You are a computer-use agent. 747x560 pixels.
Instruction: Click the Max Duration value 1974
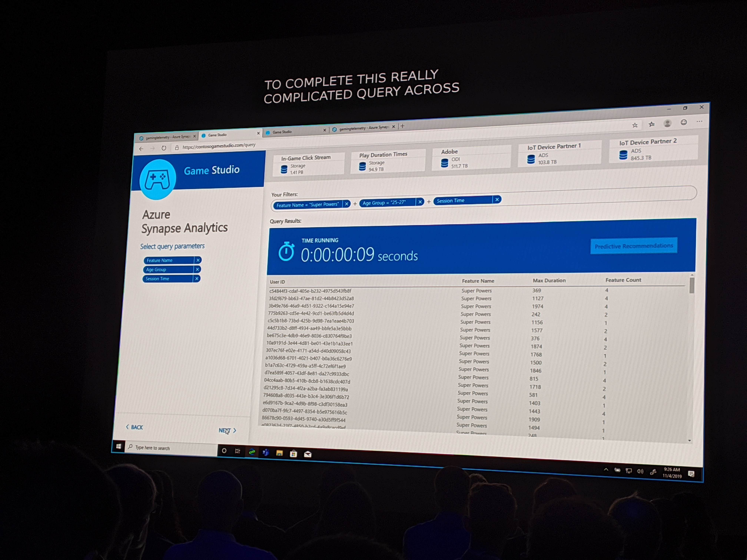click(537, 306)
